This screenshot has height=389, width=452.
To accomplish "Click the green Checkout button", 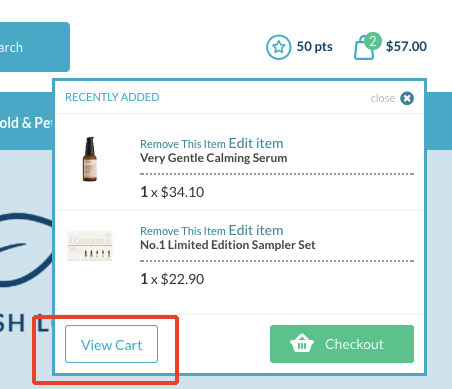I will coord(342,344).
